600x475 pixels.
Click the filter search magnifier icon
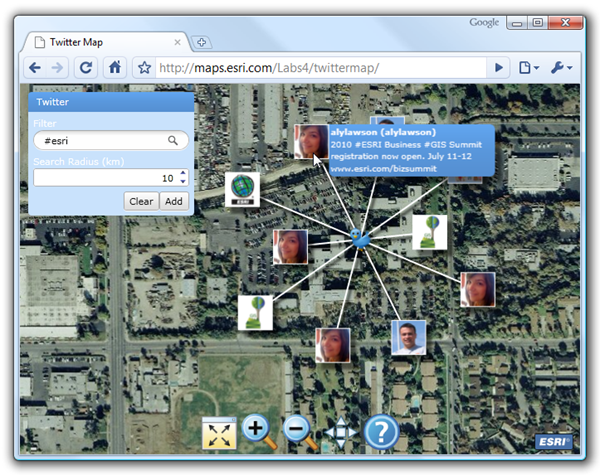click(173, 140)
